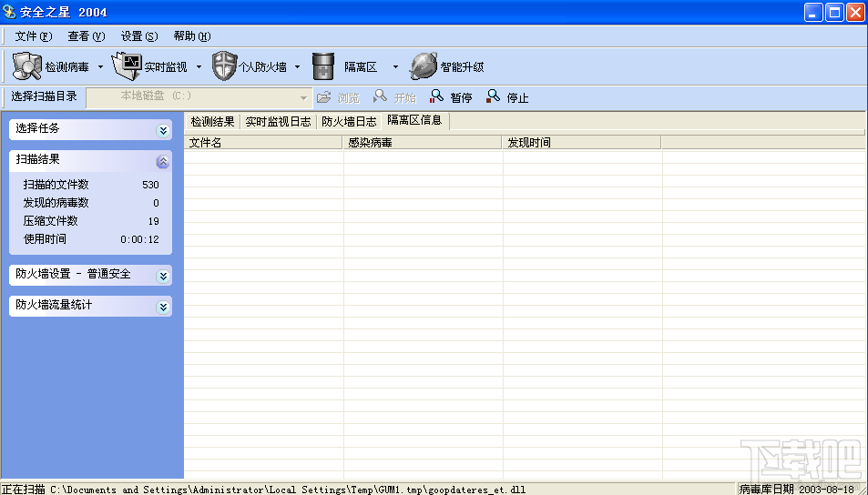Click the 智能升级 globe upgrade icon
The width and height of the screenshot is (868, 495).
pos(424,66)
